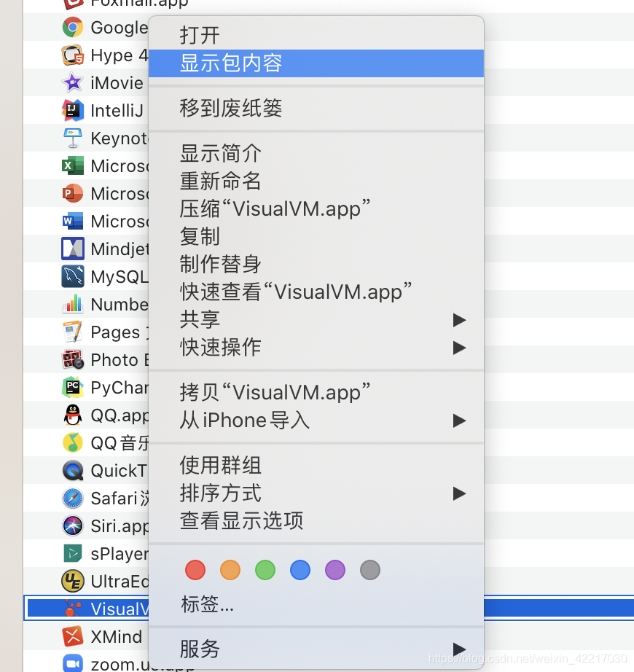Click the Microsoft PowerPoint icon
634x672 pixels.
pos(73,194)
